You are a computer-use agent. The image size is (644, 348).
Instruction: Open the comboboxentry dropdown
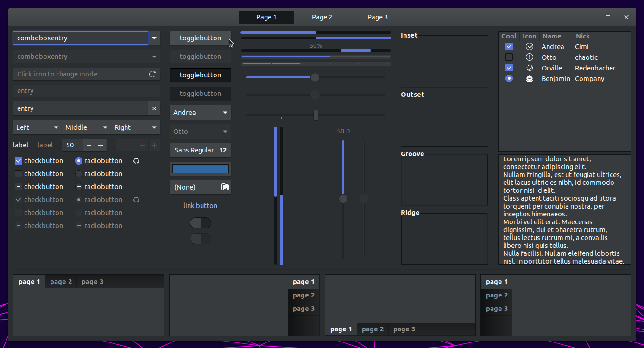154,38
